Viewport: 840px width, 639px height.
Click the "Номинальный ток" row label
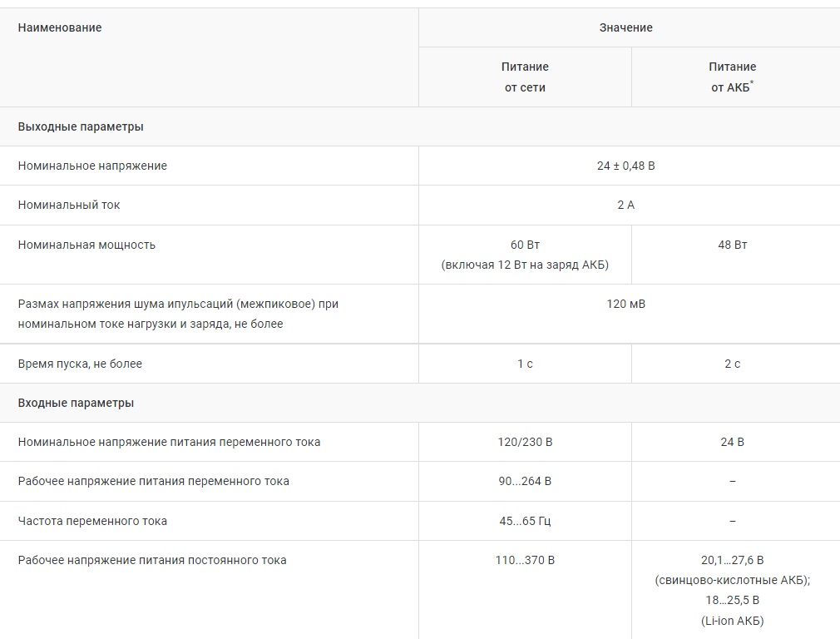tap(69, 205)
